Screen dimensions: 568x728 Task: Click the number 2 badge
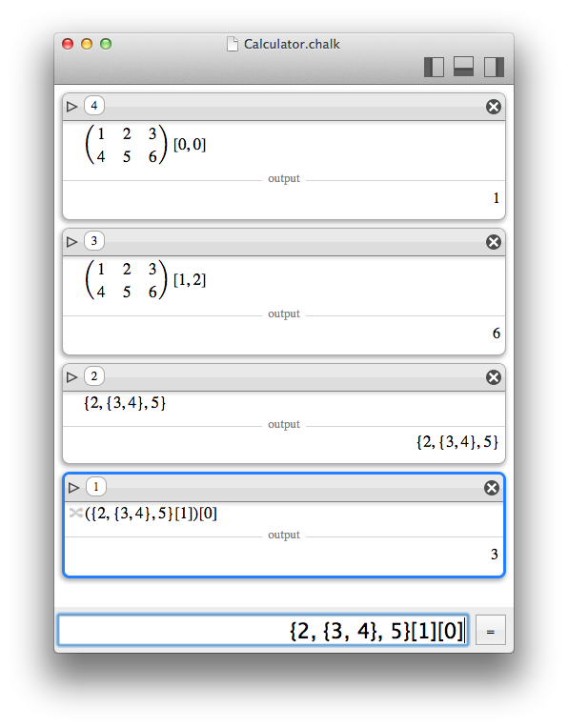(x=93, y=376)
